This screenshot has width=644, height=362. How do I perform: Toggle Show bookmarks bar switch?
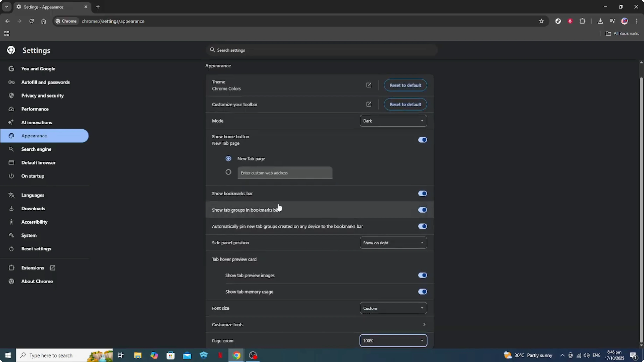422,193
